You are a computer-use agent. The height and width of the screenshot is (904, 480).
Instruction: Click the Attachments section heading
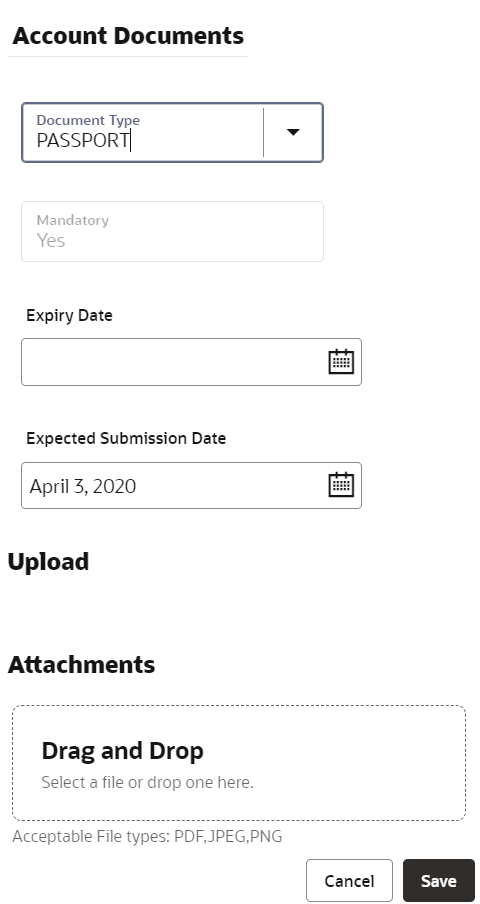[x=81, y=664]
